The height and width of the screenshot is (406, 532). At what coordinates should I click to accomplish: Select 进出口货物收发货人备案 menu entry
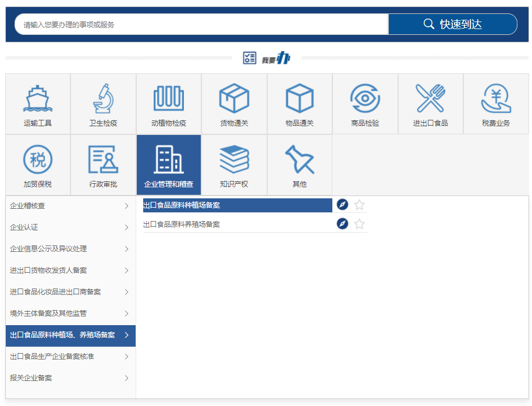(x=70, y=270)
